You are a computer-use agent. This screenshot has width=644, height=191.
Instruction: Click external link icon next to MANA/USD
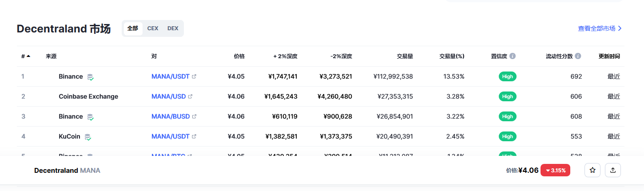(190, 96)
